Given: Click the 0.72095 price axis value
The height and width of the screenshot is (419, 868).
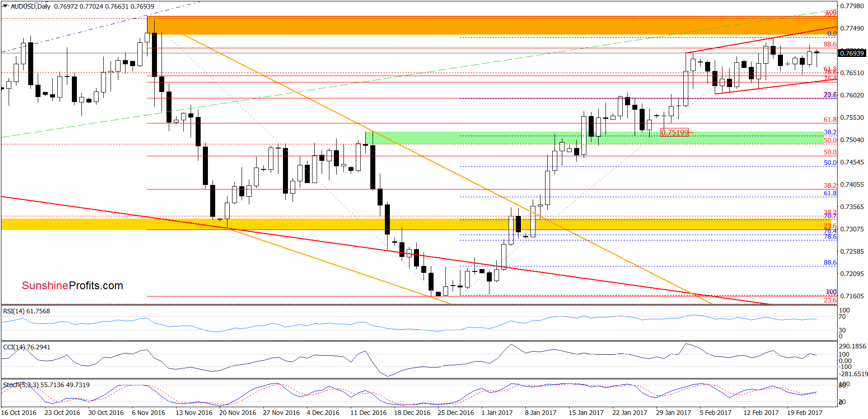Looking at the screenshot, I should pyautogui.click(x=852, y=274).
